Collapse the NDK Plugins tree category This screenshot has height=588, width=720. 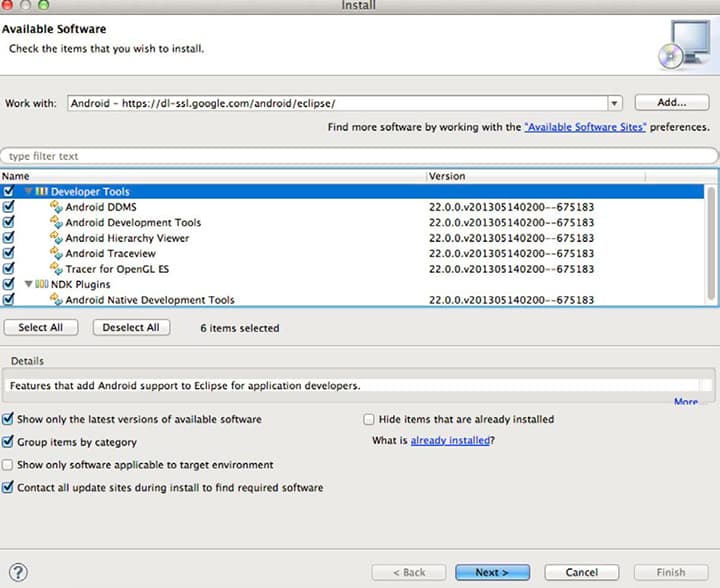tap(28, 284)
